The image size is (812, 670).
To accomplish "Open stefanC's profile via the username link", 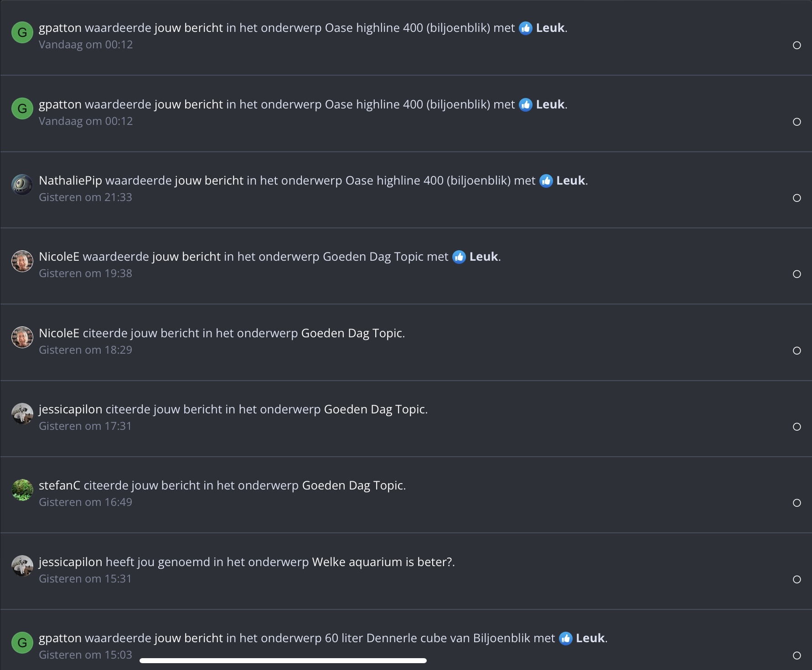I will [x=59, y=485].
